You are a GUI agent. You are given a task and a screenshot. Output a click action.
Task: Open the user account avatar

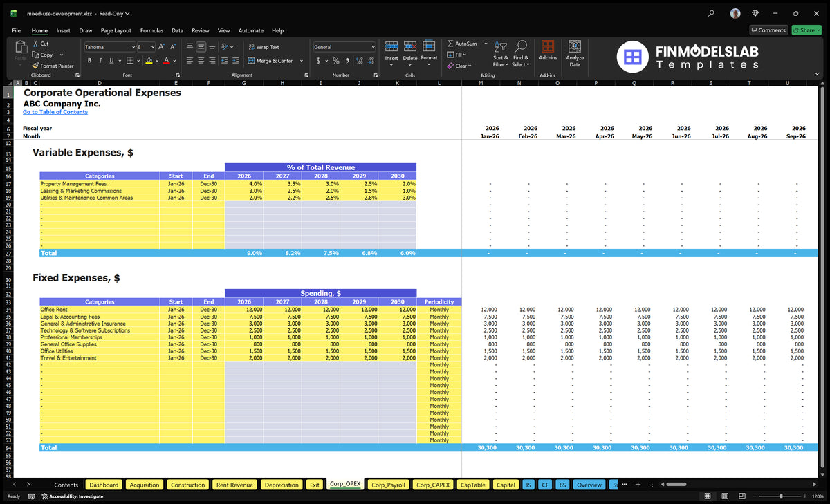pyautogui.click(x=735, y=13)
